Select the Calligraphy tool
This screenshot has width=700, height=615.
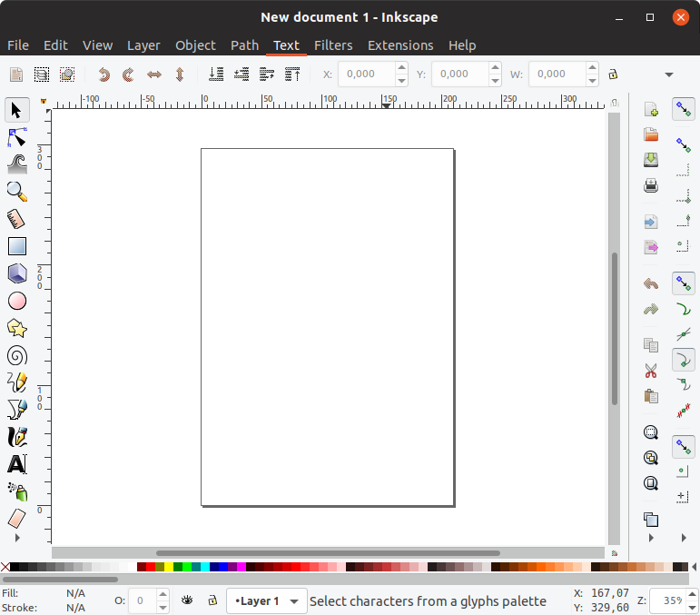point(17,437)
